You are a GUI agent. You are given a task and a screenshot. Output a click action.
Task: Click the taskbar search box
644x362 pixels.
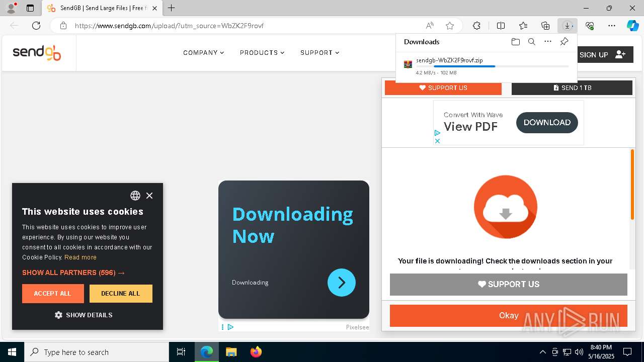point(97,352)
